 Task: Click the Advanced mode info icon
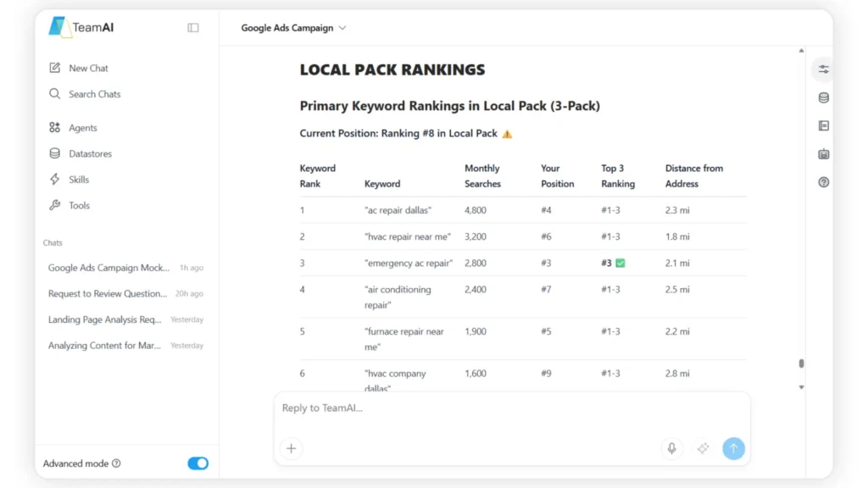click(x=116, y=463)
